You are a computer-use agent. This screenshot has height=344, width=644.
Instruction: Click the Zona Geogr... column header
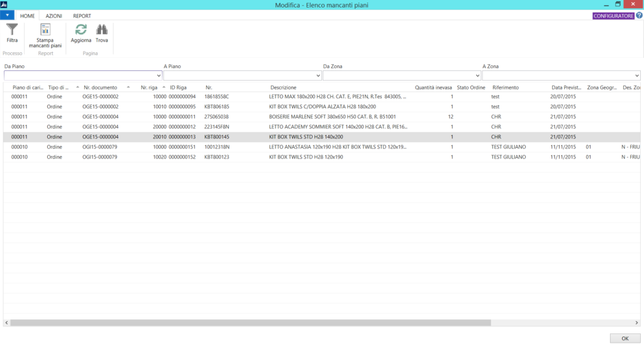[602, 87]
